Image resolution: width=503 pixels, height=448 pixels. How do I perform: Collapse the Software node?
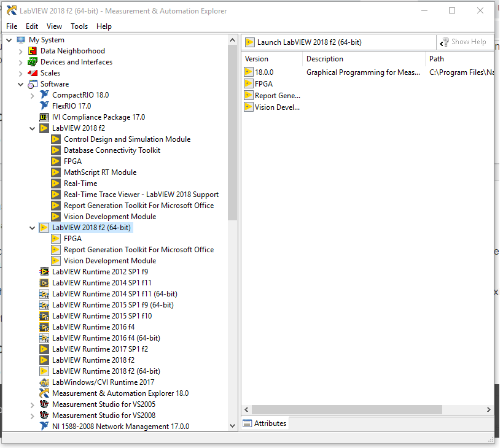click(x=21, y=84)
